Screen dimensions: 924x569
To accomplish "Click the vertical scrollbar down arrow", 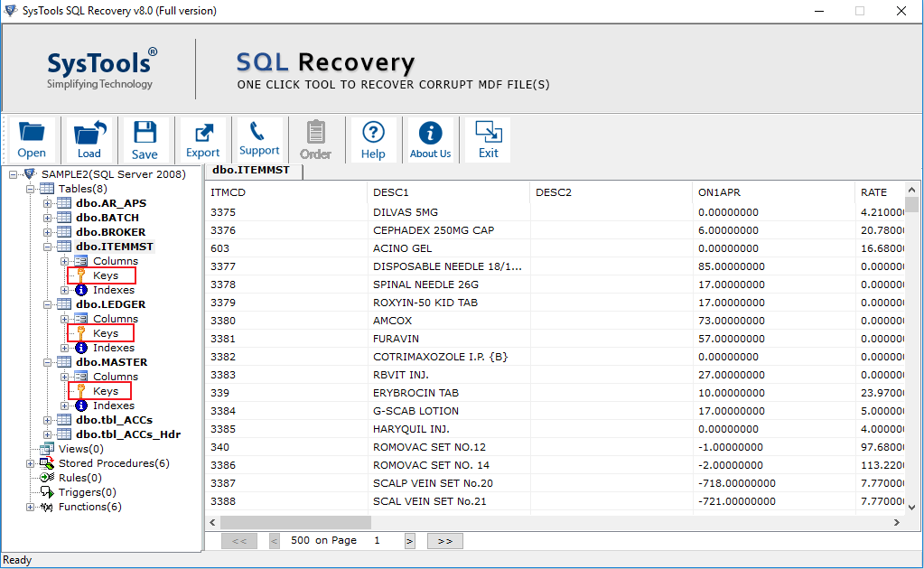I will (911, 508).
